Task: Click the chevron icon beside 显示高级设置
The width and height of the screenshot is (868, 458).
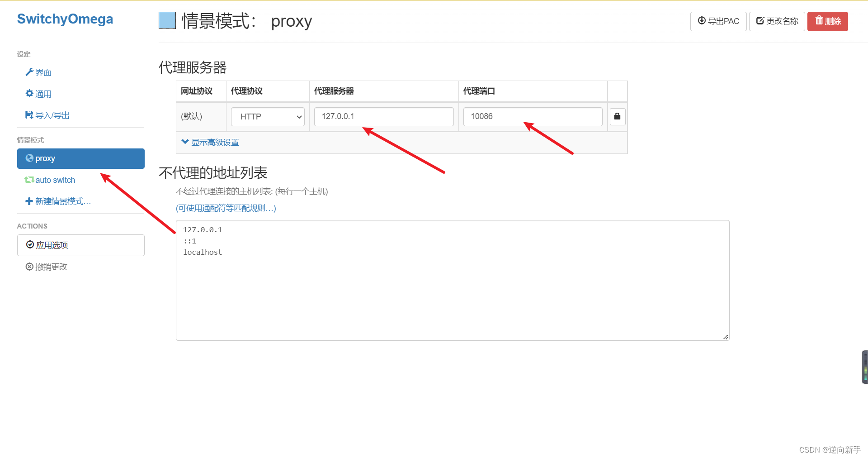Action: (185, 142)
